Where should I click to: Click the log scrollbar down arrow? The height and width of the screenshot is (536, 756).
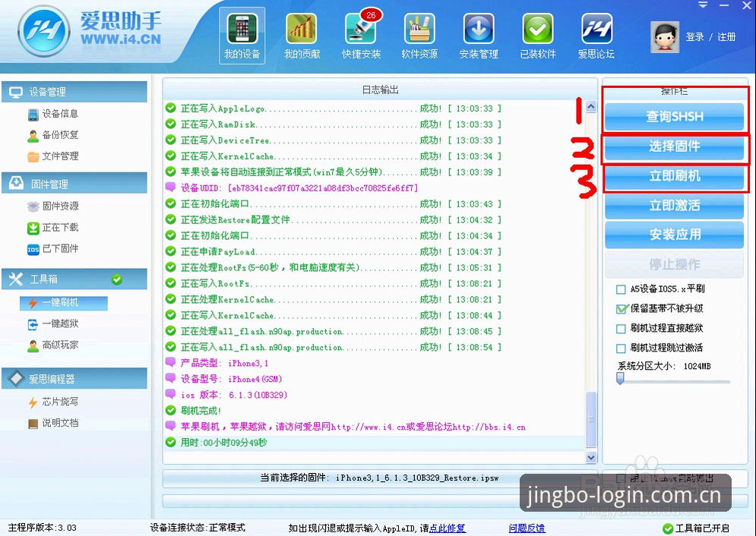[x=591, y=458]
